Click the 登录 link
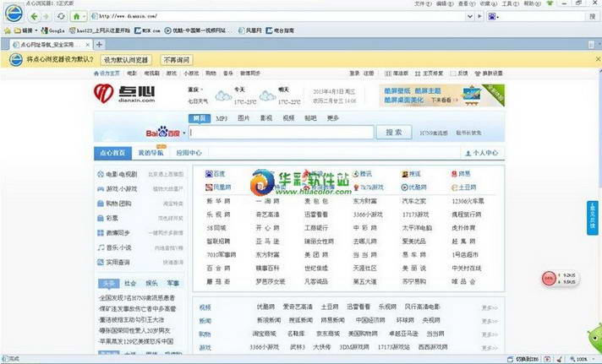Screen dimensions: 602x364 click(354, 73)
